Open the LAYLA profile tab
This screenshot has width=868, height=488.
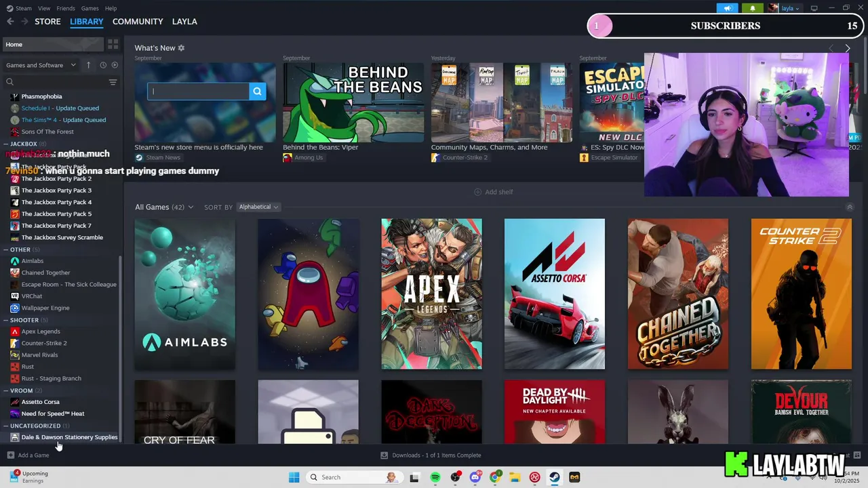pyautogui.click(x=184, y=22)
